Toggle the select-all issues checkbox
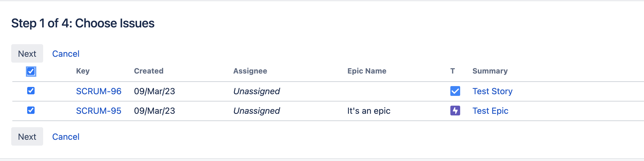The width and height of the screenshot is (644, 161). [31, 72]
